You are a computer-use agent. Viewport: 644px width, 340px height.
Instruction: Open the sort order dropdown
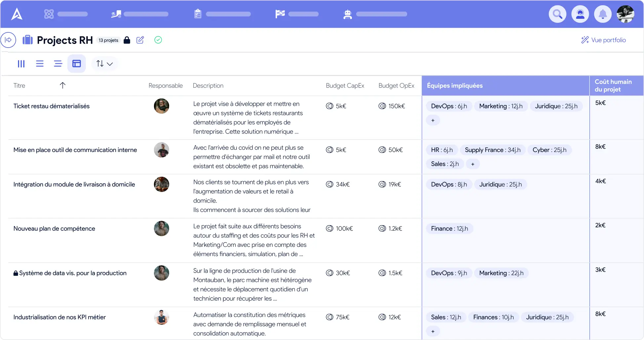[104, 63]
